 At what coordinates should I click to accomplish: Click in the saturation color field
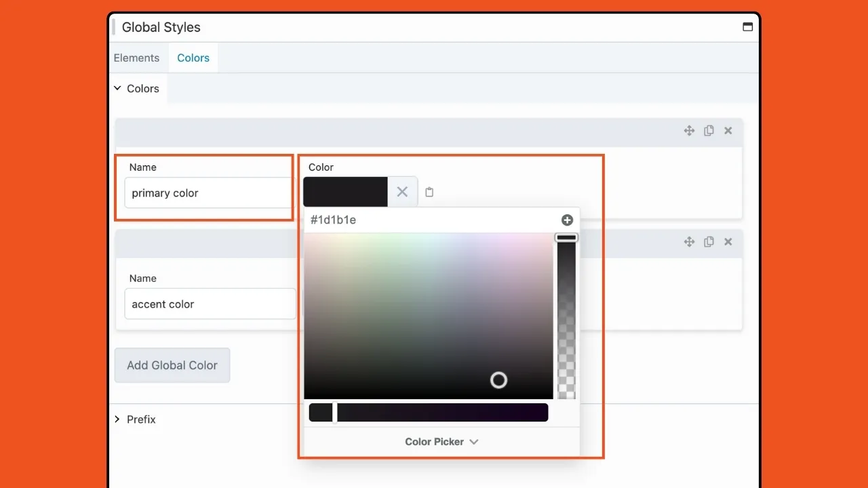tap(429, 316)
